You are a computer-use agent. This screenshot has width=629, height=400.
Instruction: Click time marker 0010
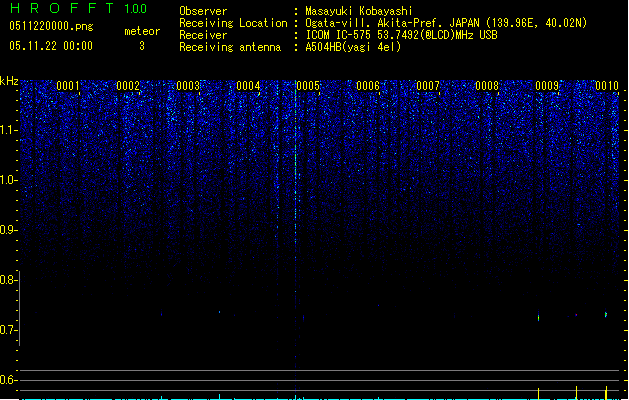[607, 85]
